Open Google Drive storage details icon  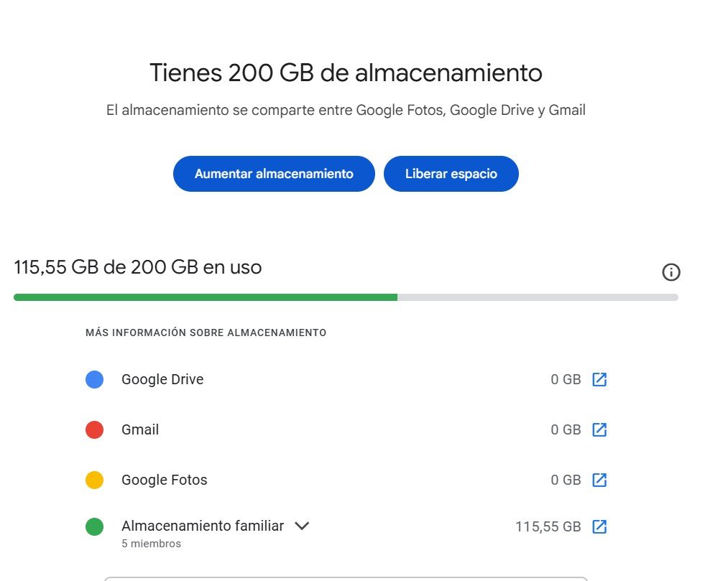click(599, 379)
